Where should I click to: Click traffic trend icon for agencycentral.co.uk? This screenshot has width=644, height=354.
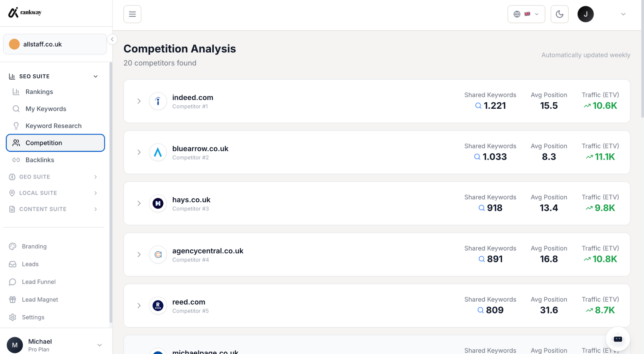coord(587,259)
